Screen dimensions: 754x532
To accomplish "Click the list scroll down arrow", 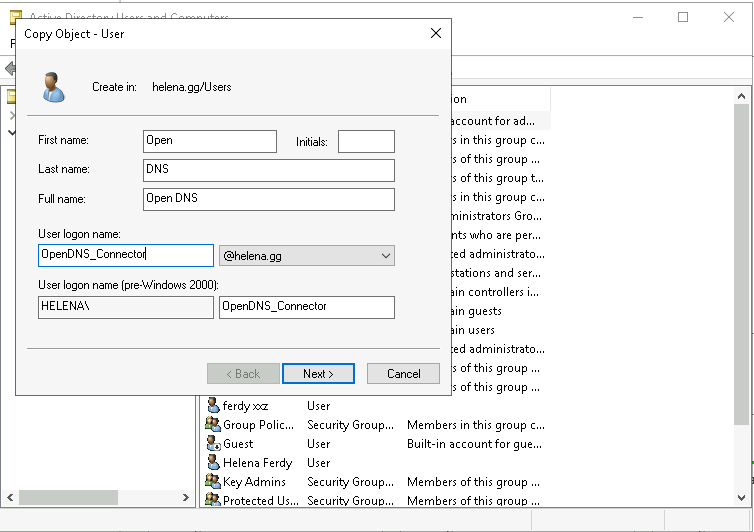I will click(741, 498).
